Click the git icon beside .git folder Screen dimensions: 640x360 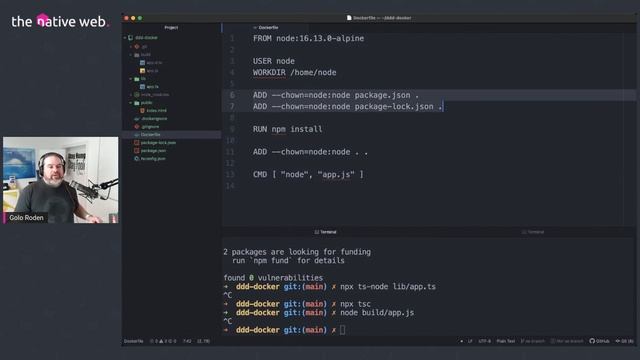coord(137,47)
